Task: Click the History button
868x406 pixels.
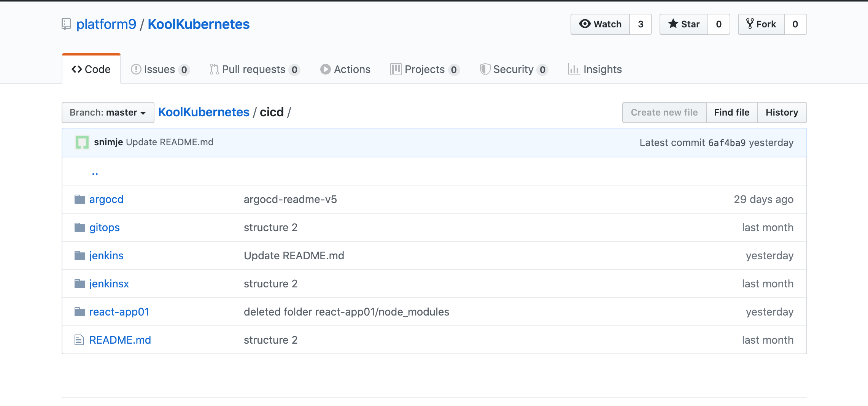Action: (782, 113)
